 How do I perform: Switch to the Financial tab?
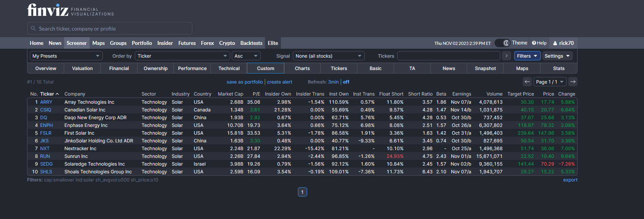click(x=119, y=68)
